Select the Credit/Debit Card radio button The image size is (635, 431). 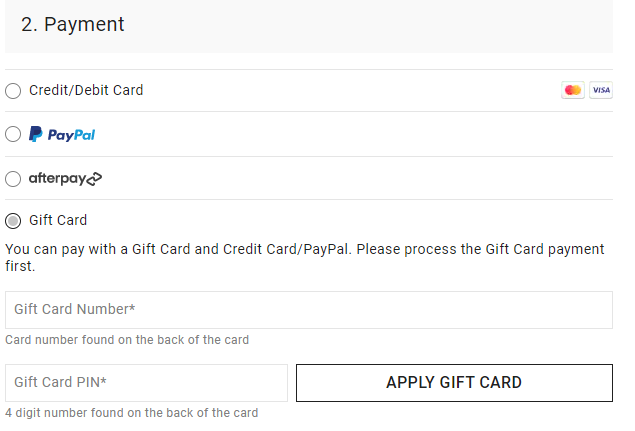coord(13,91)
